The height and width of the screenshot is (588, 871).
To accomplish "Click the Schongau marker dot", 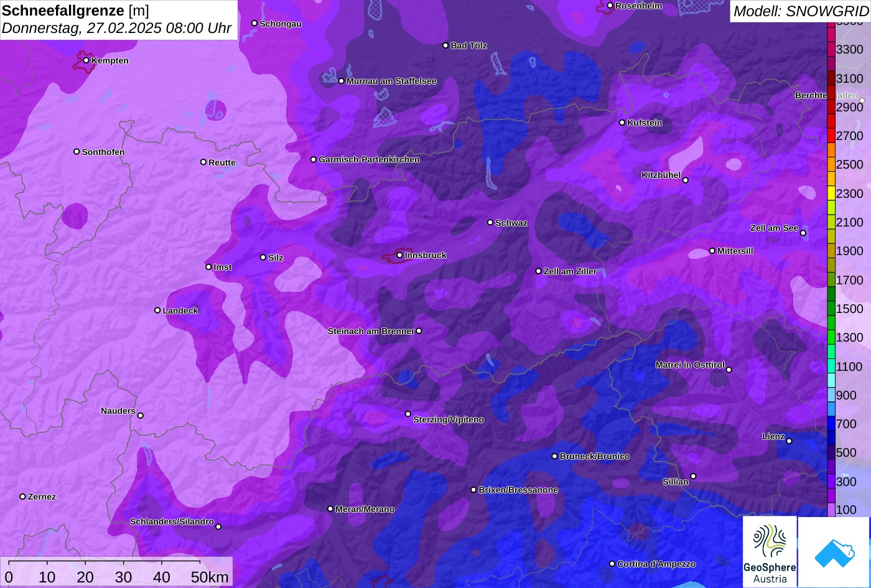I will (x=254, y=23).
